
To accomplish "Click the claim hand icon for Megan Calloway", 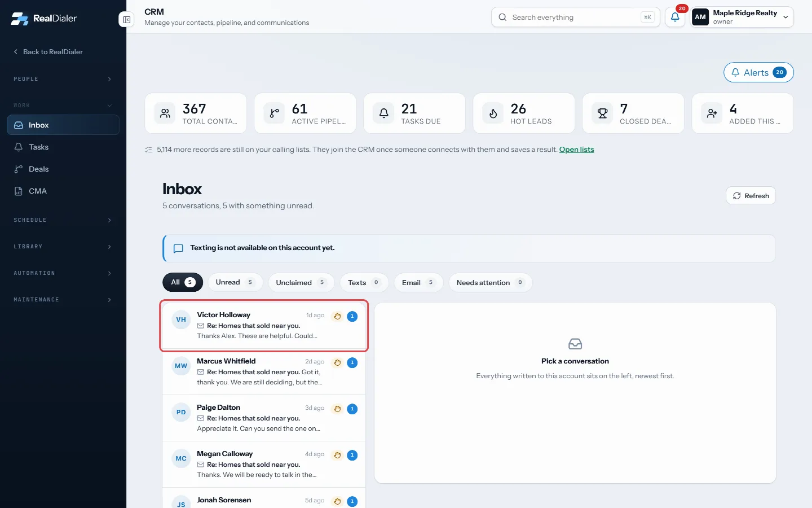I will pyautogui.click(x=337, y=455).
